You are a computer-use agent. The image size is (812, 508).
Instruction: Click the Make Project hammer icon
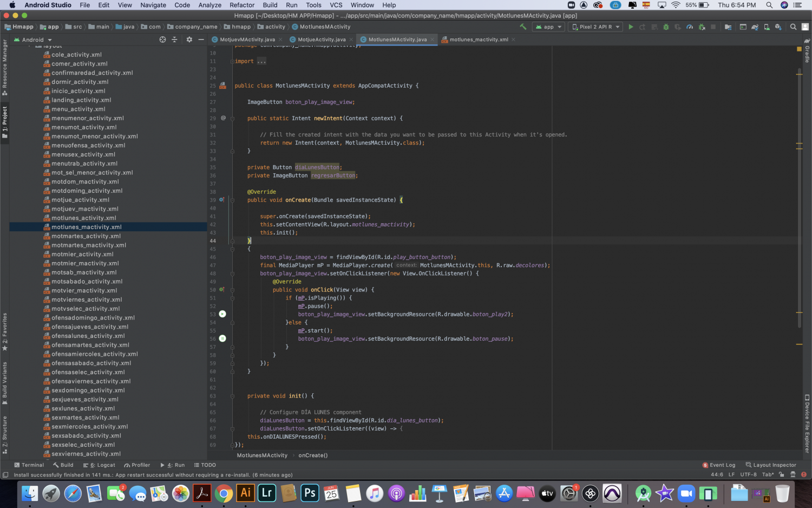[x=523, y=27]
